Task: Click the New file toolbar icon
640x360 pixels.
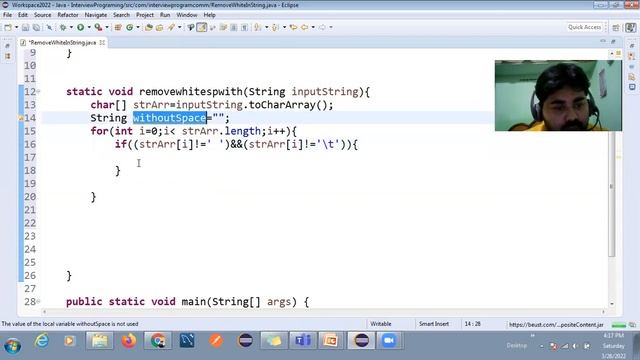Action: point(8,27)
